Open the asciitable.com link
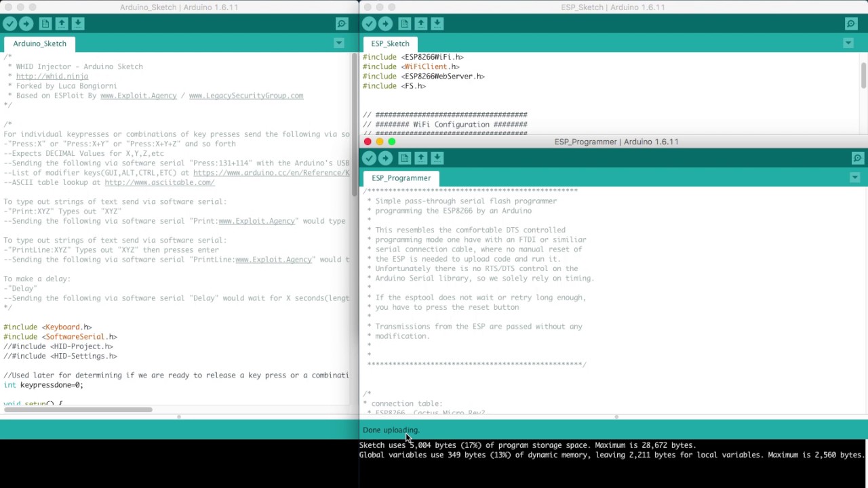The width and height of the screenshot is (868, 488). point(159,182)
